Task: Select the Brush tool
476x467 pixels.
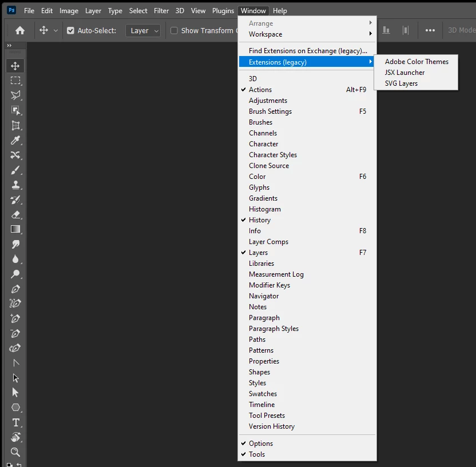Action: (x=15, y=170)
